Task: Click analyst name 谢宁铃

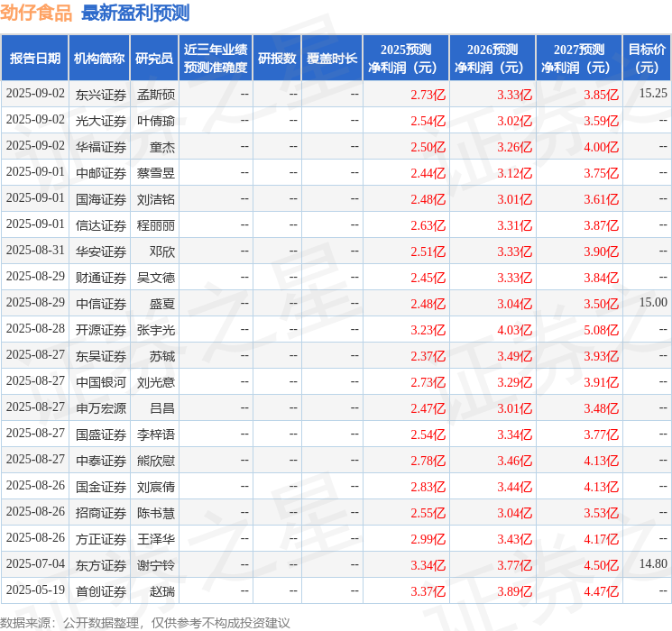Action: (x=156, y=565)
